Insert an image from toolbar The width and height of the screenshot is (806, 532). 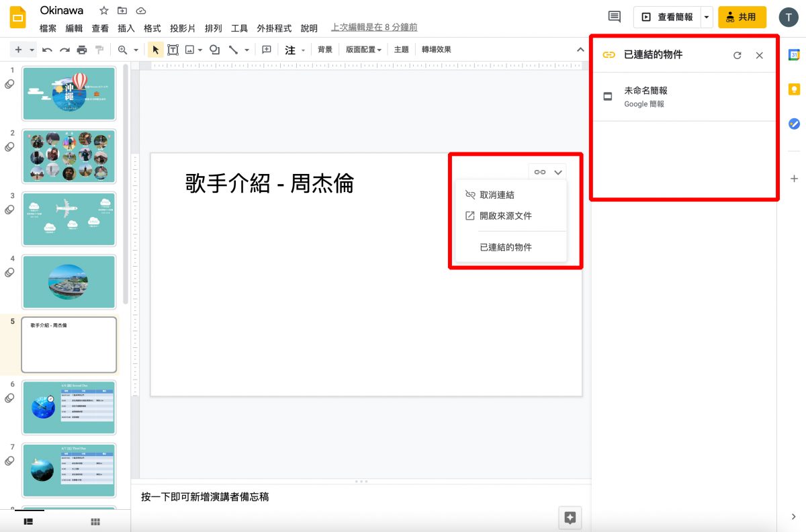[189, 50]
